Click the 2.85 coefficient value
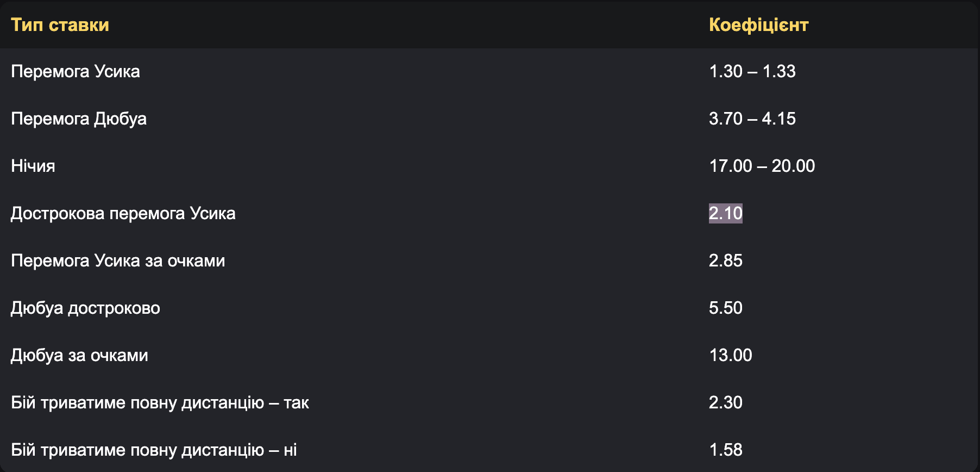The width and height of the screenshot is (980, 472). coord(726,260)
